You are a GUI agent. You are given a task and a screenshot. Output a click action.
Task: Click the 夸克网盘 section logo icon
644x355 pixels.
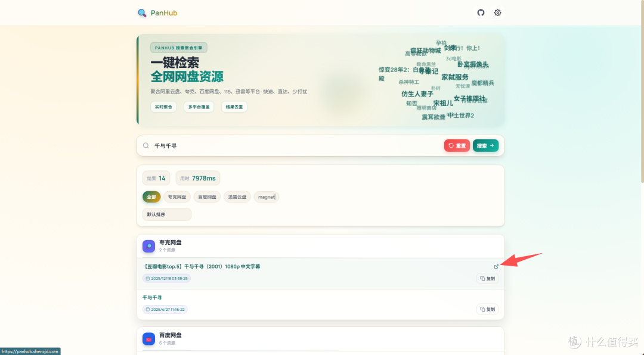click(x=148, y=246)
